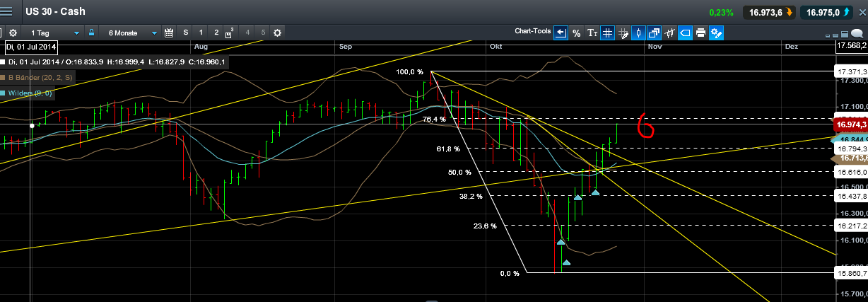Click the sell price 16.973,6 button

coord(770,12)
